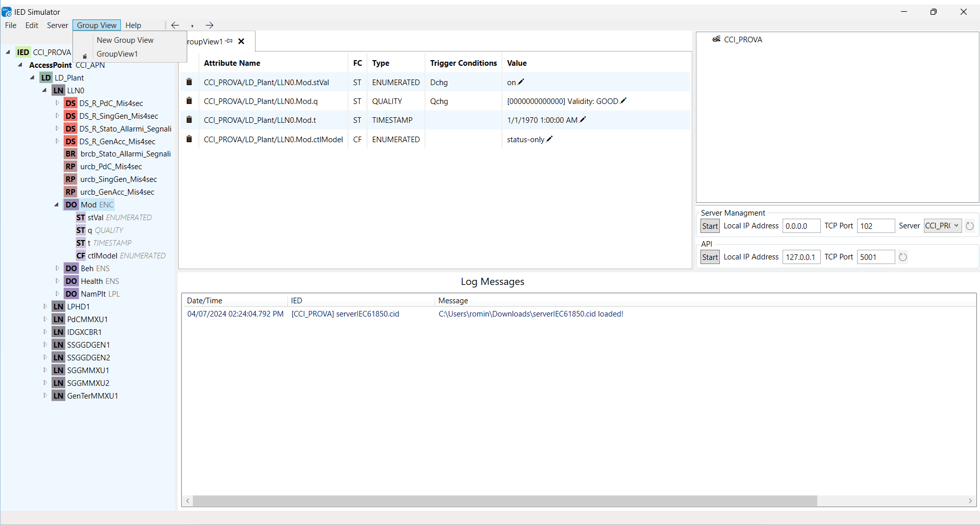Click the API TCP Port field 5001
Screen dimensions: 980x525
pyautogui.click(x=876, y=257)
